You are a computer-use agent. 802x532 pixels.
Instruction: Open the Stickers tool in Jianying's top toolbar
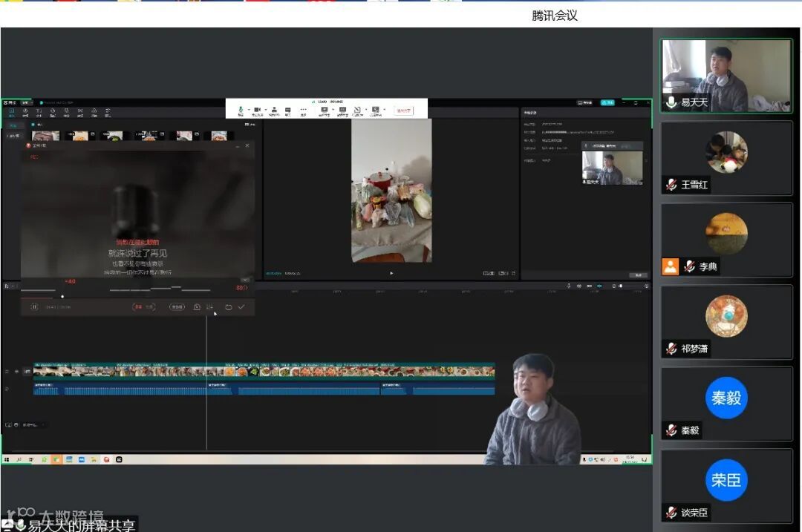(53, 113)
